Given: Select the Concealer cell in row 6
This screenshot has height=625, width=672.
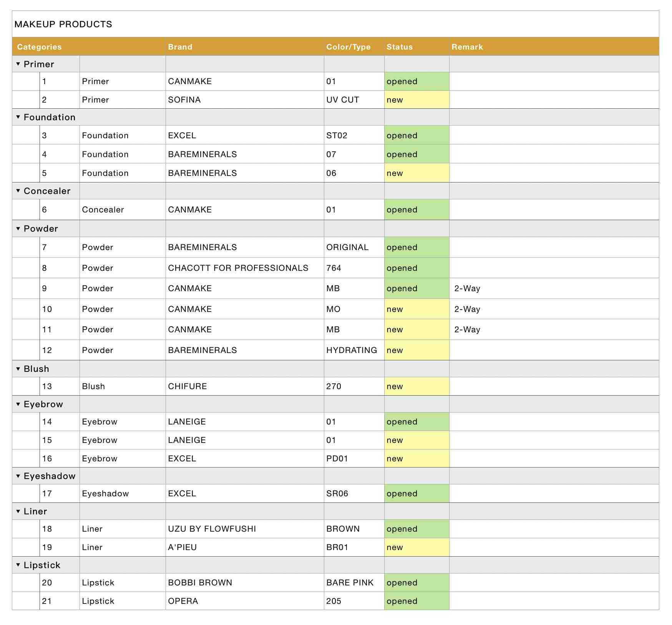Looking at the screenshot, I should pyautogui.click(x=123, y=209).
